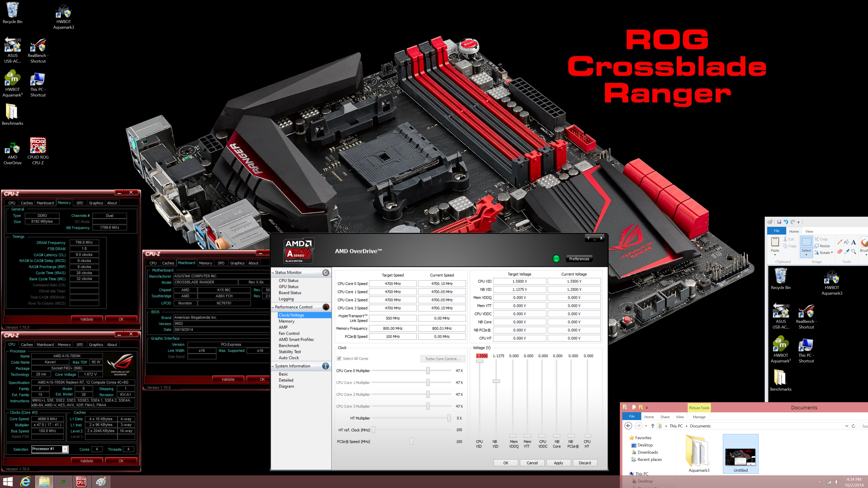The image size is (868, 488).
Task: Open the Graphics tab in the CPU-Z Mainboard window
Action: coord(237,263)
